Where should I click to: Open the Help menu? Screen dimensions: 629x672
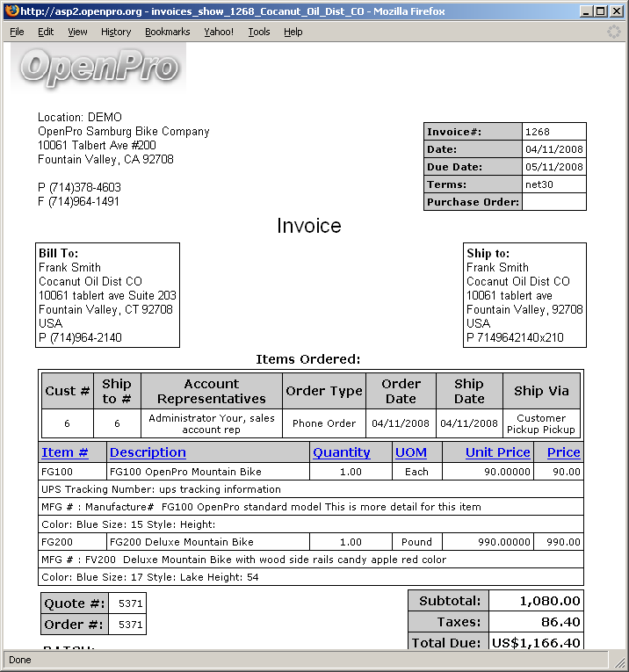(293, 32)
